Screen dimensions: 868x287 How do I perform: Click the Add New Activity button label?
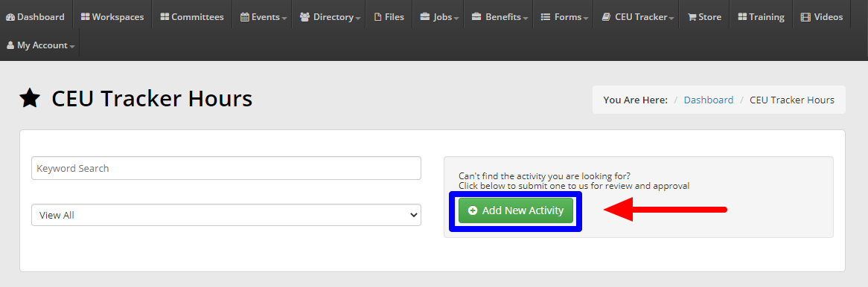point(523,210)
